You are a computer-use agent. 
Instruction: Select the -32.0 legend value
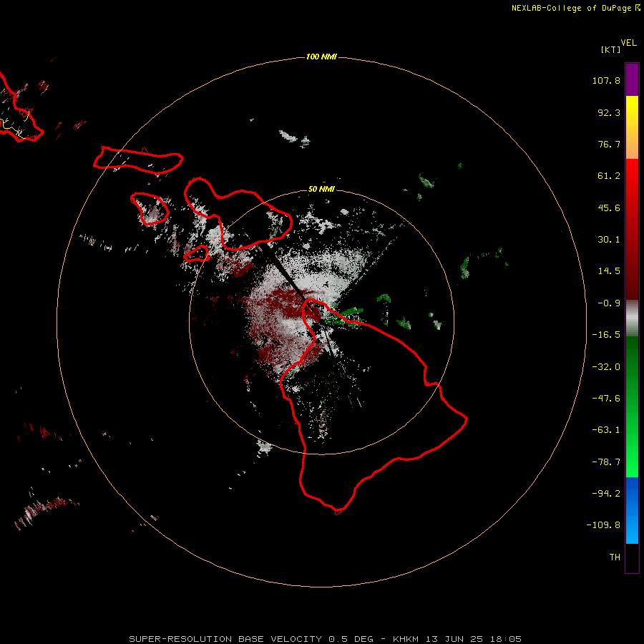click(x=606, y=367)
